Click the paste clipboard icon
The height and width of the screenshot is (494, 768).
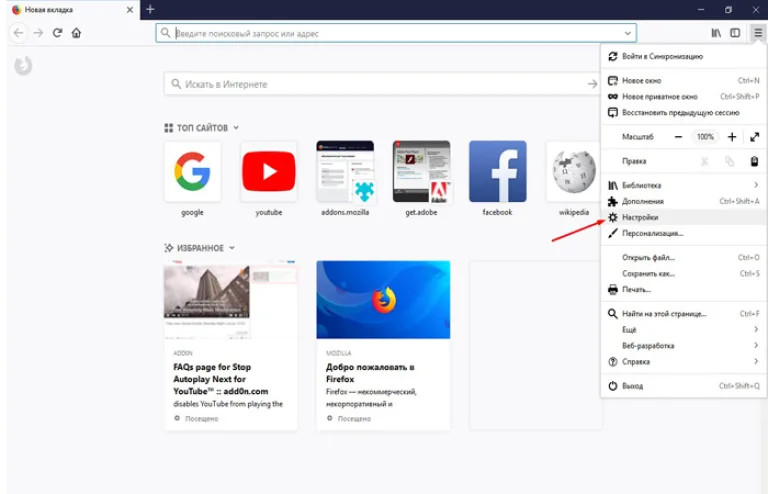click(755, 161)
